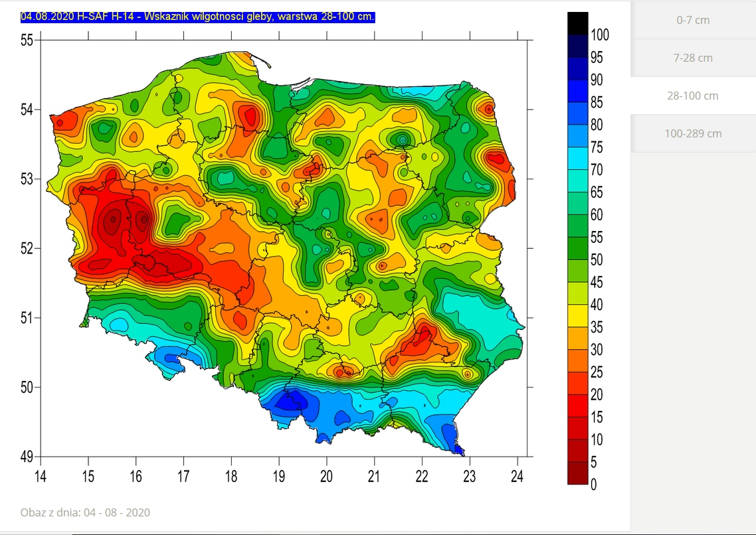Switch to the 0-7 cm layer tab
Image resolution: width=756 pixels, height=535 pixels.
pos(693,20)
